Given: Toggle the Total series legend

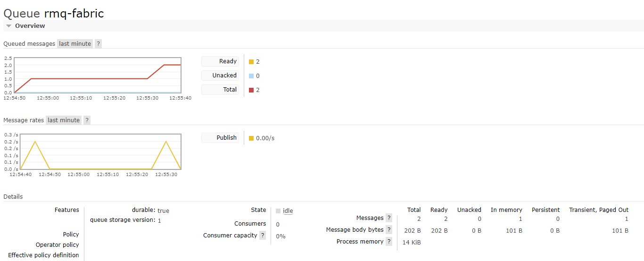Looking at the screenshot, I should point(220,90).
